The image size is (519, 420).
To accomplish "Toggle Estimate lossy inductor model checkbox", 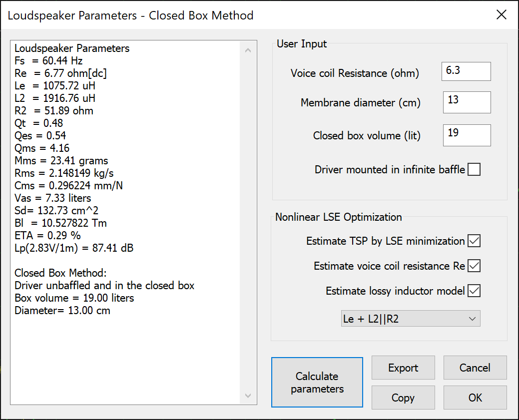I will tap(474, 291).
